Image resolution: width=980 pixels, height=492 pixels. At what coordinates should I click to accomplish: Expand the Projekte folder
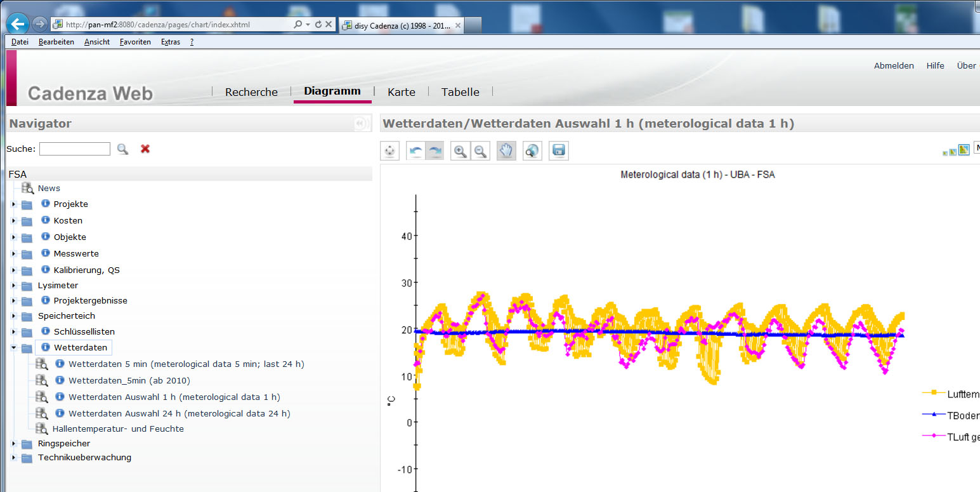point(13,204)
